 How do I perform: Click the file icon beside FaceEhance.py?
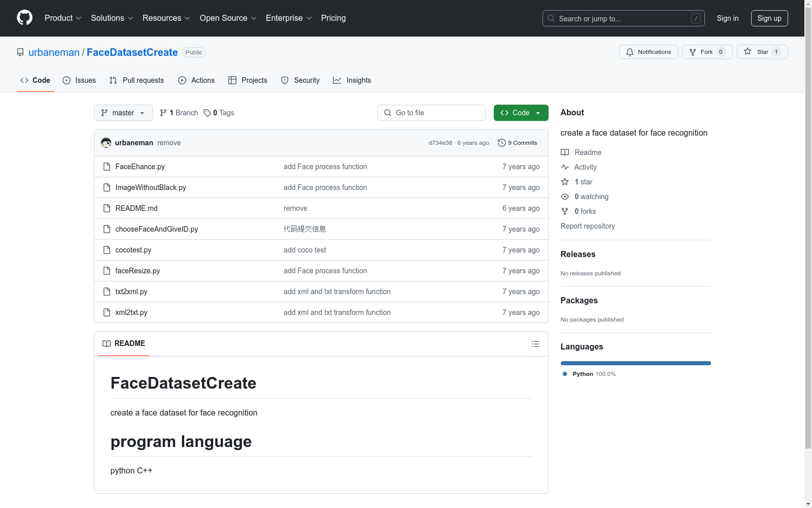click(x=107, y=167)
